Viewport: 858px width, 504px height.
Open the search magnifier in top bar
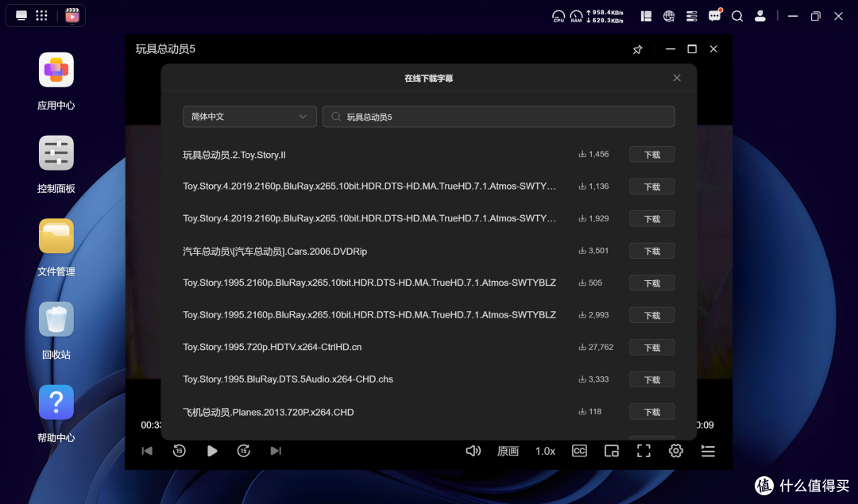pyautogui.click(x=737, y=17)
